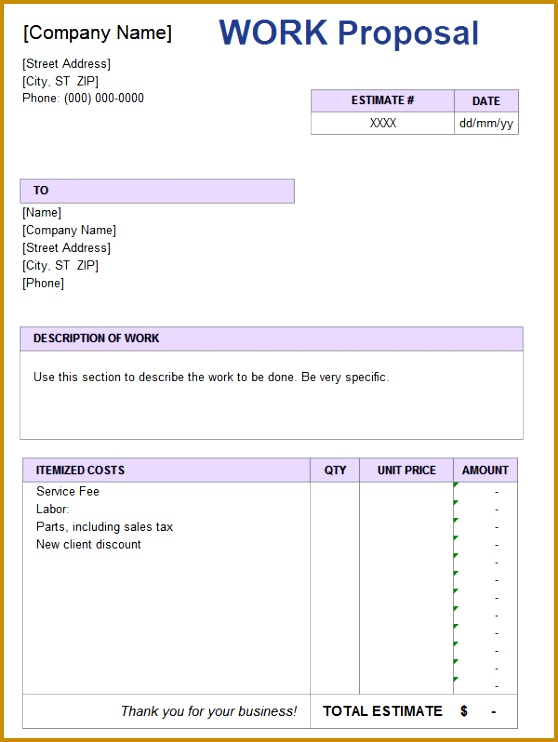This screenshot has height=742, width=558.
Task: Select the AMOUNT column header
Action: [485, 470]
